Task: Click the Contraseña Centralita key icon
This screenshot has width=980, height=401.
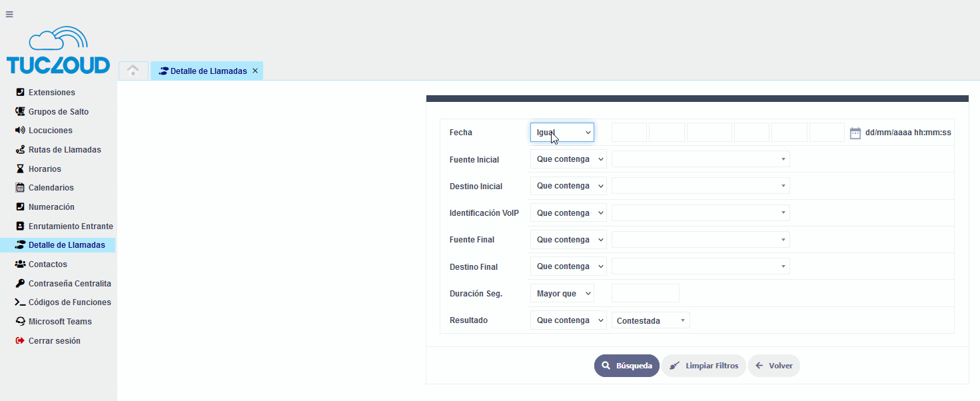Action: tap(20, 284)
